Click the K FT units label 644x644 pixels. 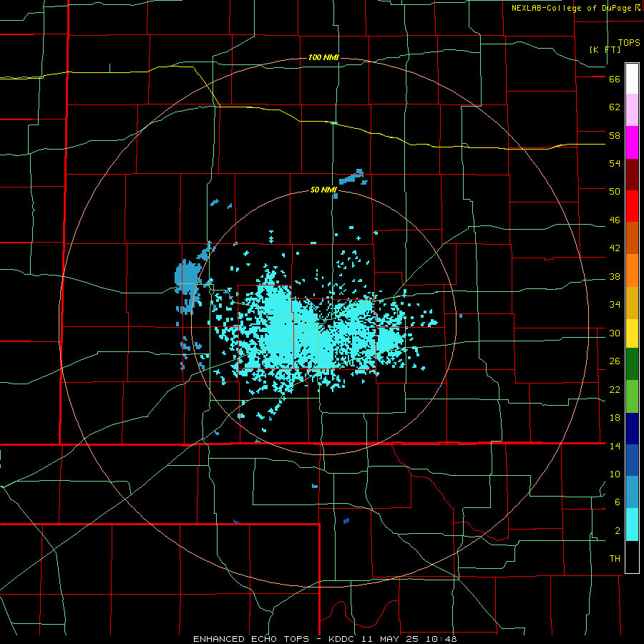tap(605, 49)
